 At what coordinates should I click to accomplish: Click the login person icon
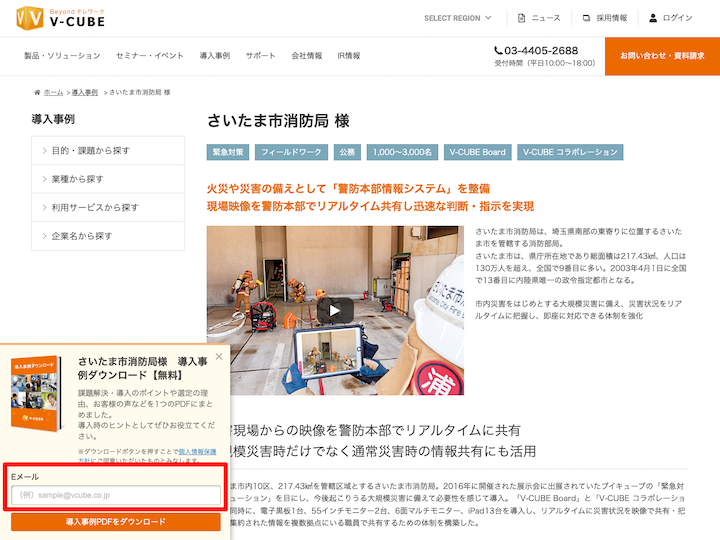652,18
